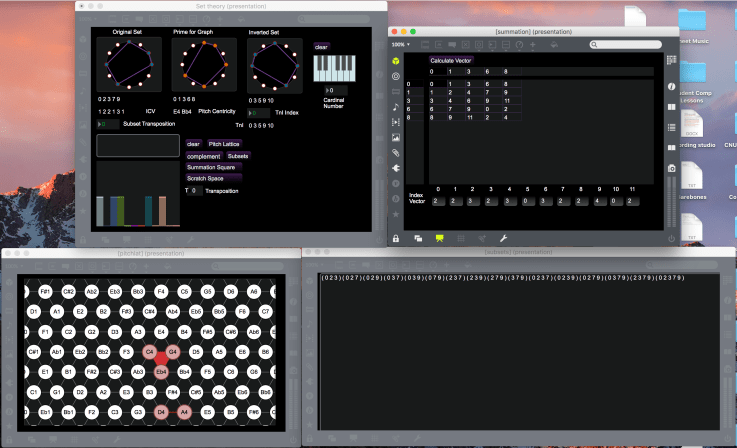This screenshot has width=737, height=448.
Task: Click the object browser cube icon
Action: coord(397,61)
